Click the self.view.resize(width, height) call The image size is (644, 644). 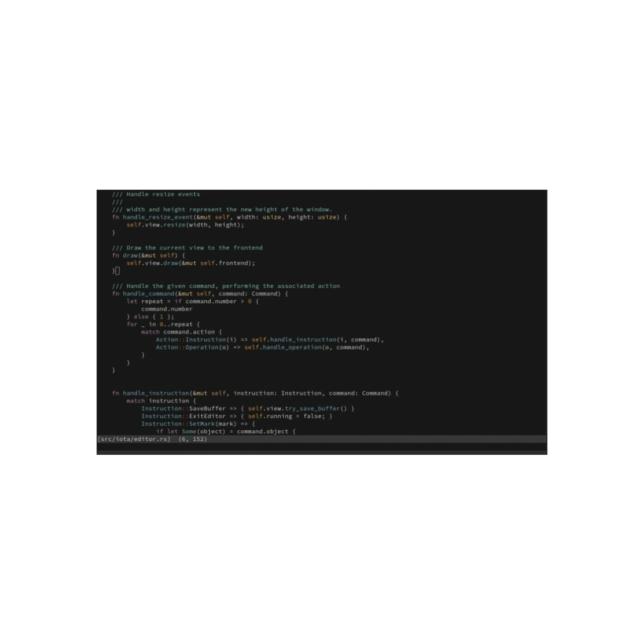pos(185,225)
